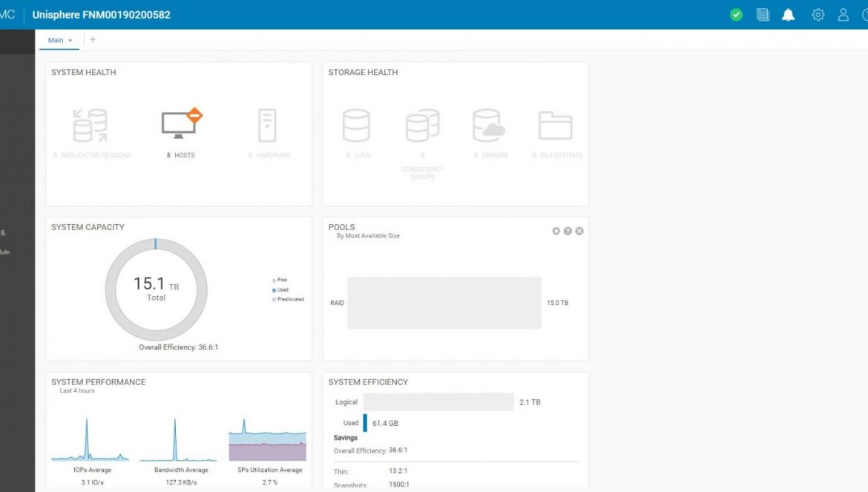Open Pools widget help icon
This screenshot has height=492, width=868.
pos(568,231)
